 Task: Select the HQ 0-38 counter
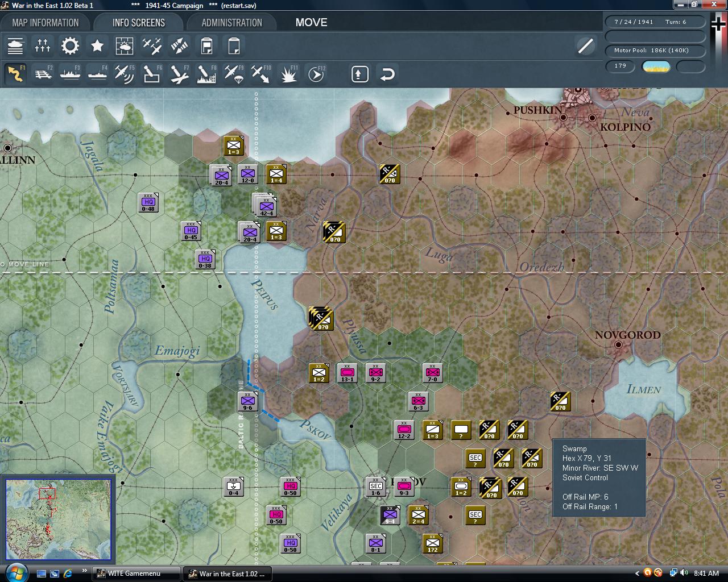point(205,259)
